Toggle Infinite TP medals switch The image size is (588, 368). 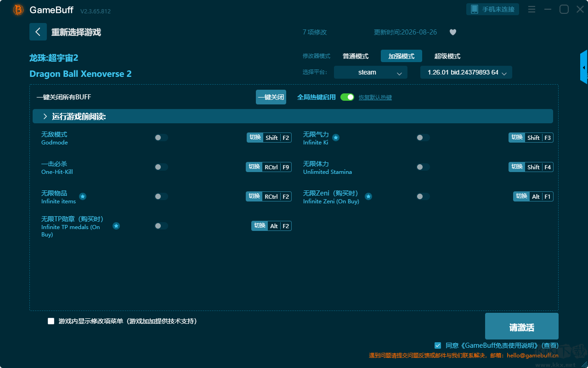(x=161, y=226)
